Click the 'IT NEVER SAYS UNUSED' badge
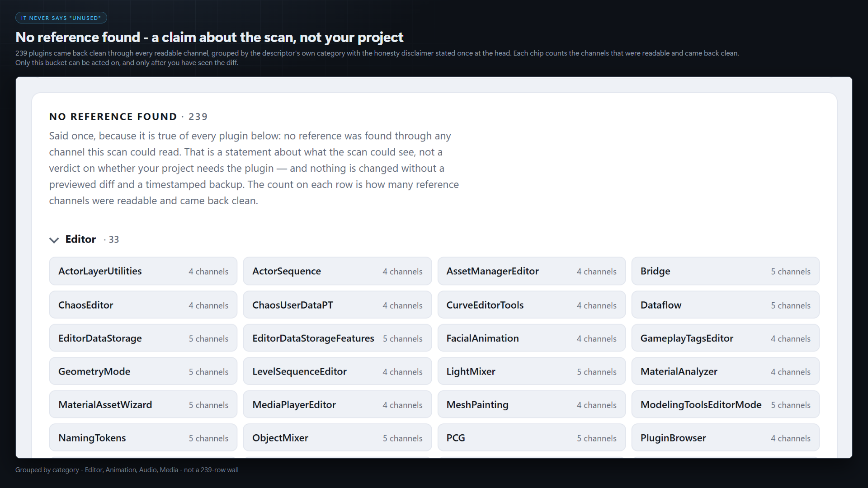The width and height of the screenshot is (868, 488). 61,18
